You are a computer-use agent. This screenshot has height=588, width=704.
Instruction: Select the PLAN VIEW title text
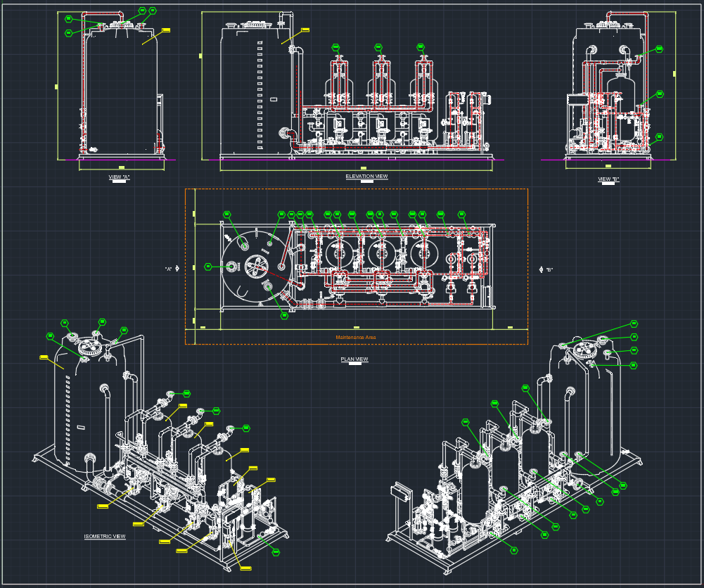tap(354, 359)
